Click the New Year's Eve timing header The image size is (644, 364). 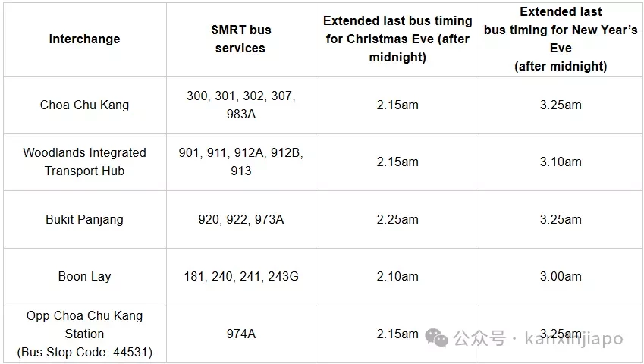561,39
